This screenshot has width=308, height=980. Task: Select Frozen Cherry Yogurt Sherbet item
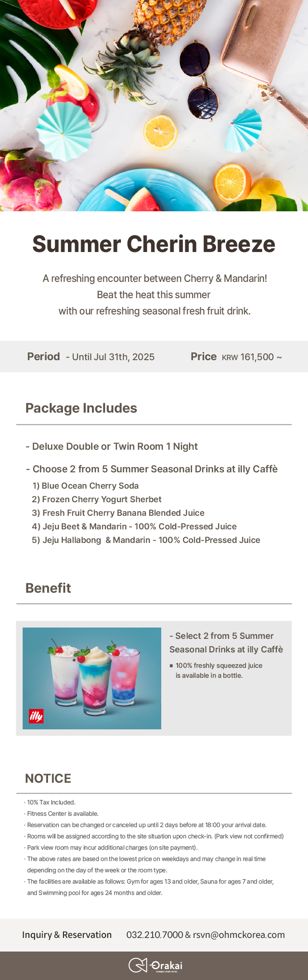coord(96,499)
